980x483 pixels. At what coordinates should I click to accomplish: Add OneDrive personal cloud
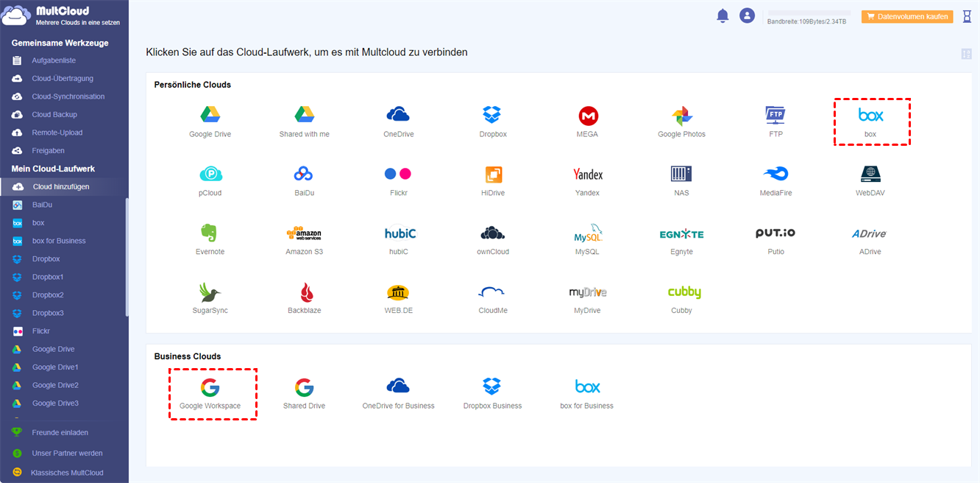(398, 122)
